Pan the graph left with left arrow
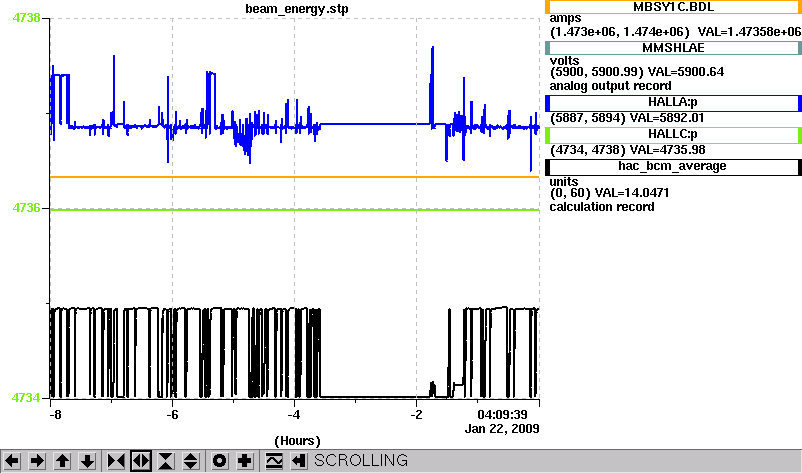This screenshot has height=473, width=802. (12, 461)
